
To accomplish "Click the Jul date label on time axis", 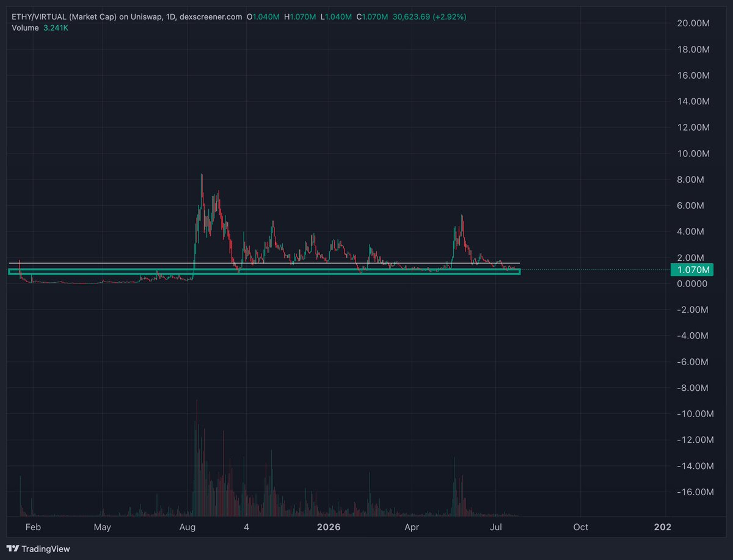I will pyautogui.click(x=497, y=527).
